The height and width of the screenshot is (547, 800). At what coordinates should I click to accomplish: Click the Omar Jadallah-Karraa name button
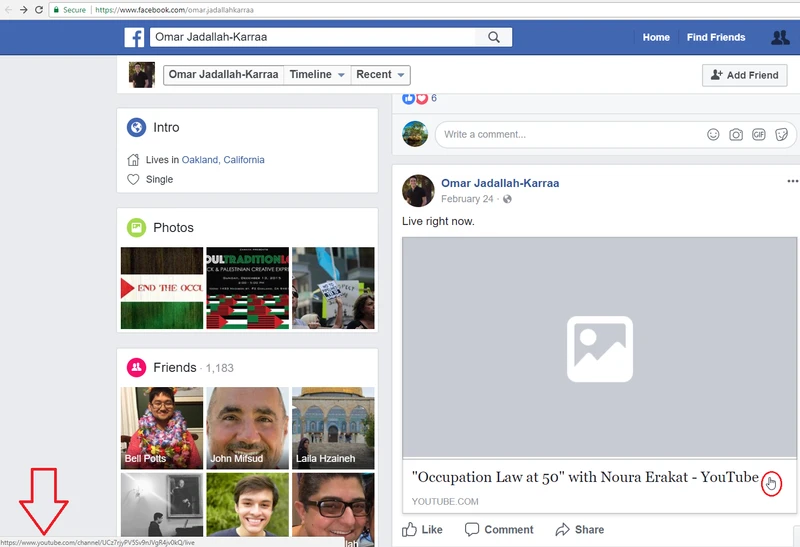pyautogui.click(x=223, y=74)
